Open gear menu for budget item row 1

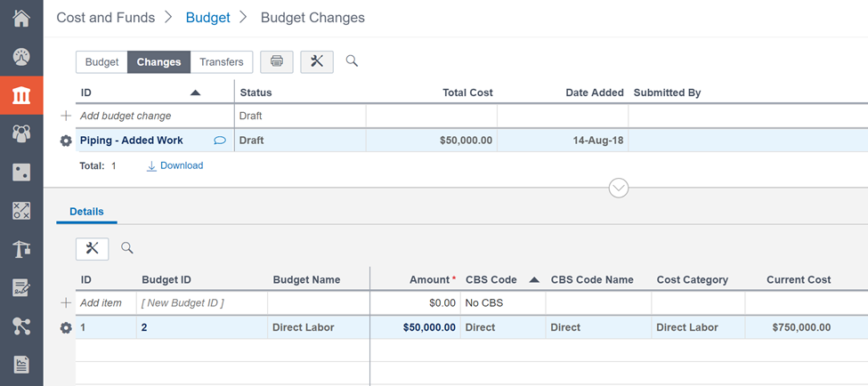pyautogui.click(x=66, y=327)
